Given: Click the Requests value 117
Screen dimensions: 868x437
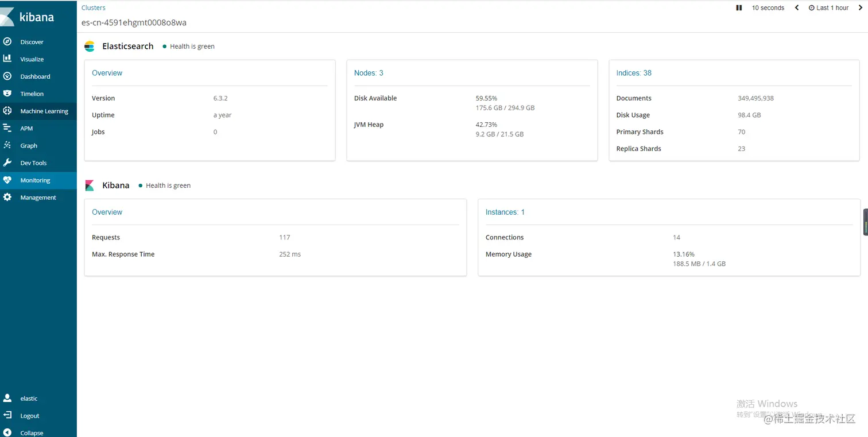Looking at the screenshot, I should 285,237.
